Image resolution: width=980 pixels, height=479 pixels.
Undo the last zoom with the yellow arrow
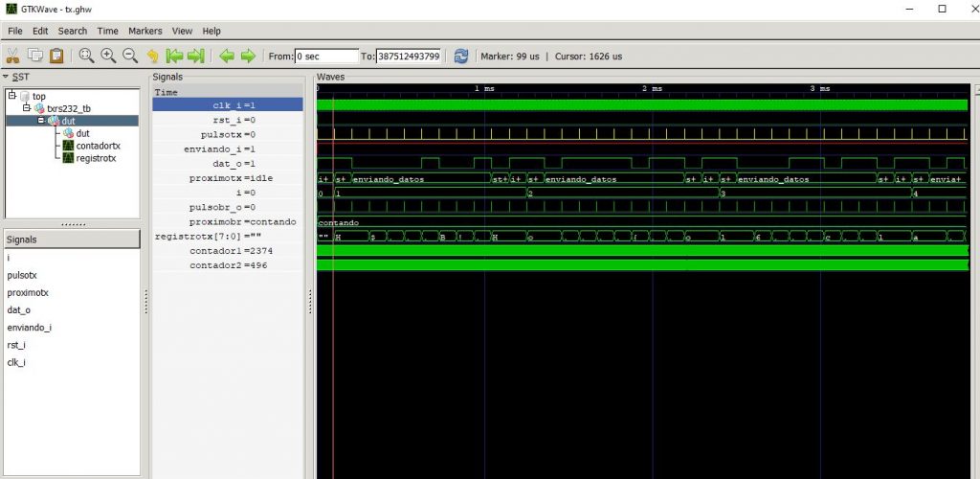tap(151, 57)
